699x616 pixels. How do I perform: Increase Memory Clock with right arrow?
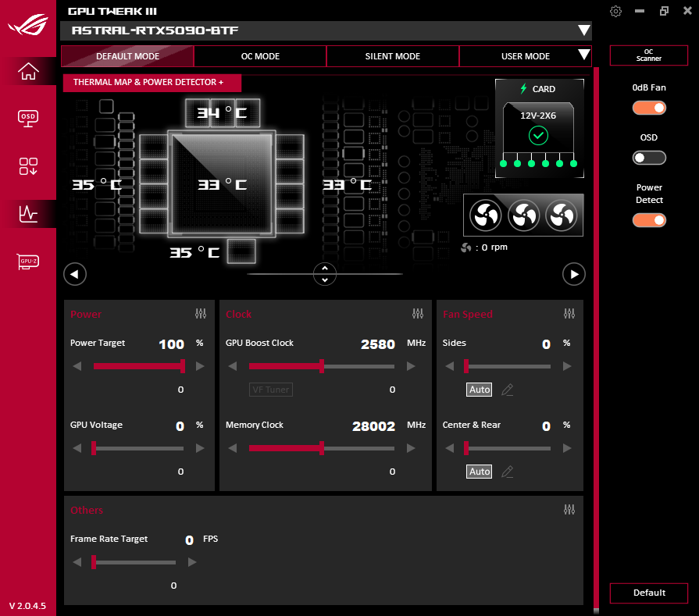click(x=411, y=448)
